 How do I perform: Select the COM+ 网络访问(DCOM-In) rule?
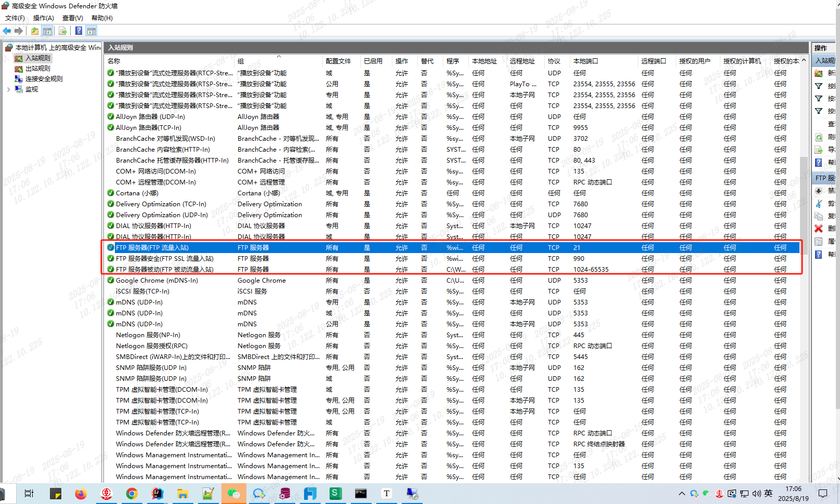coord(451,171)
